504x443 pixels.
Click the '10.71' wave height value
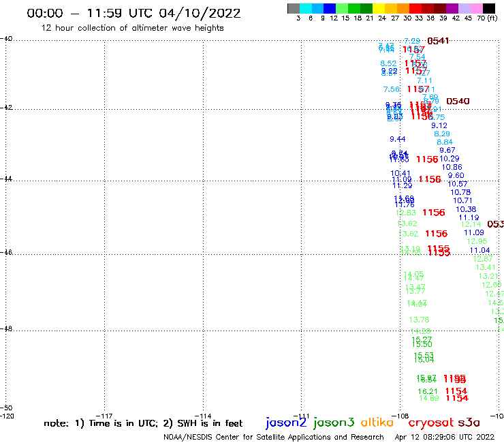pos(463,200)
